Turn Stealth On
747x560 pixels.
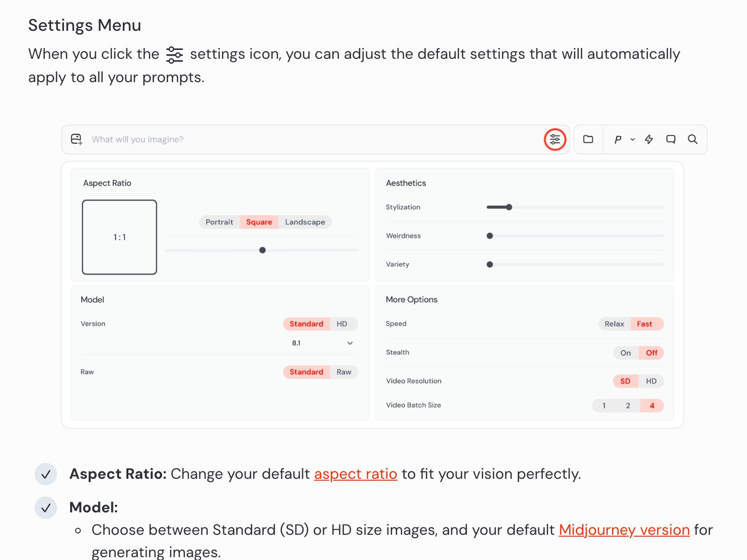626,353
